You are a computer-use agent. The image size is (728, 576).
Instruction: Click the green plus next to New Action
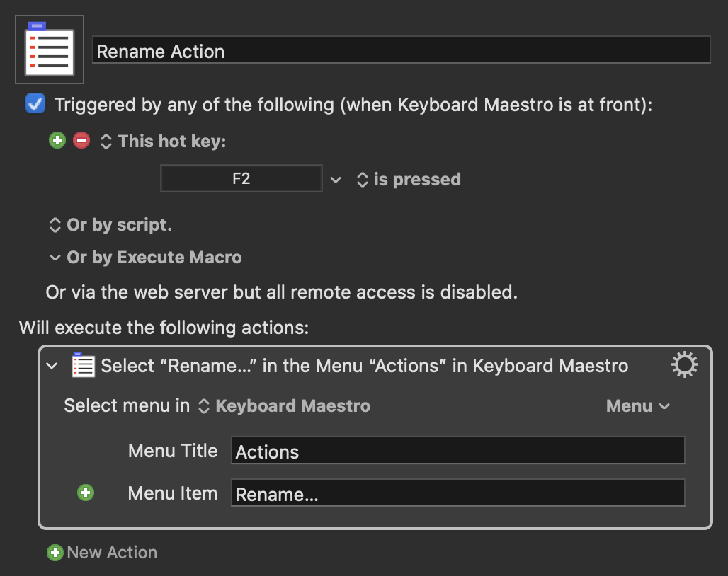[x=55, y=552]
